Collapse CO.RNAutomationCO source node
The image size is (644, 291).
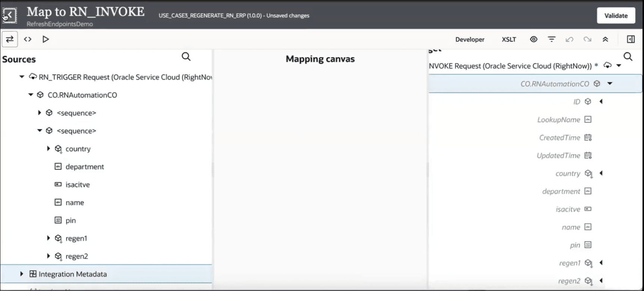coord(31,95)
